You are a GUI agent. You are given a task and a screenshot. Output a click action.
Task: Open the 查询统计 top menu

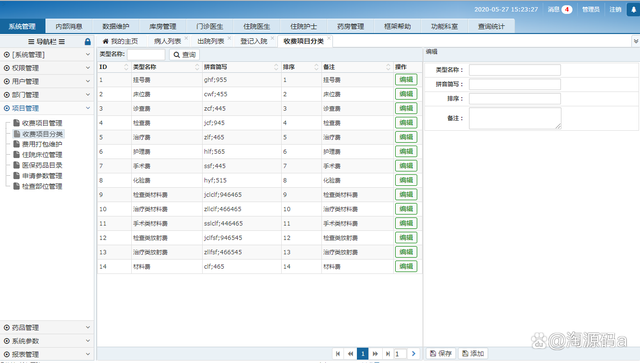tap(491, 26)
